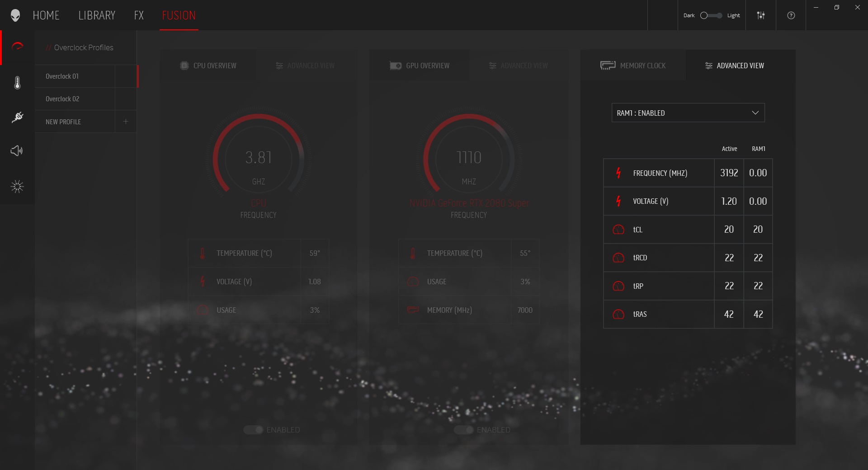Click the GPU temperature thermometer icon
The width and height of the screenshot is (868, 470).
(413, 253)
